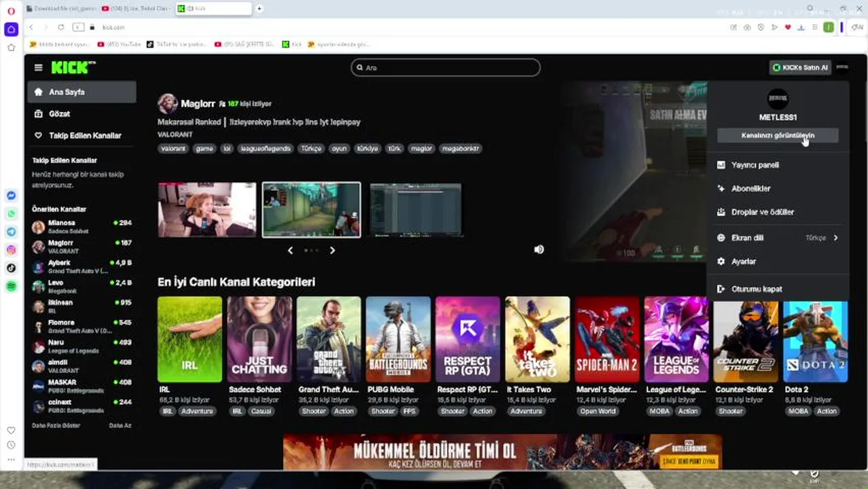Click the Kanalınızı görüntüleyin button
Image resolution: width=868 pixels, height=489 pixels.
click(x=778, y=135)
